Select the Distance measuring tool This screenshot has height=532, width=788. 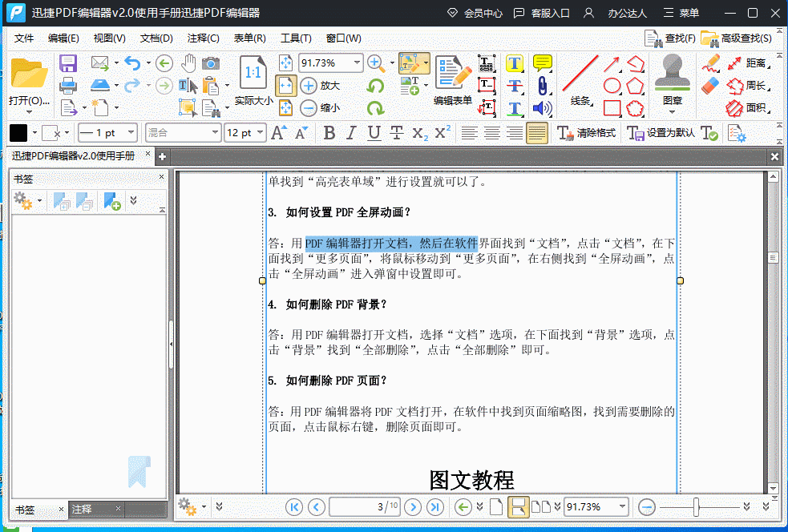(x=748, y=63)
